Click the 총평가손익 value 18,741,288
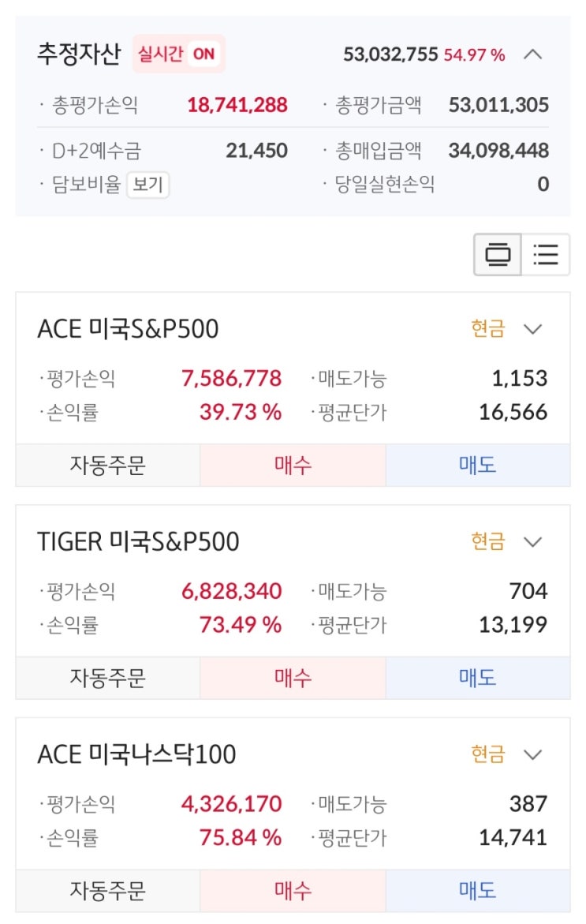 [237, 105]
